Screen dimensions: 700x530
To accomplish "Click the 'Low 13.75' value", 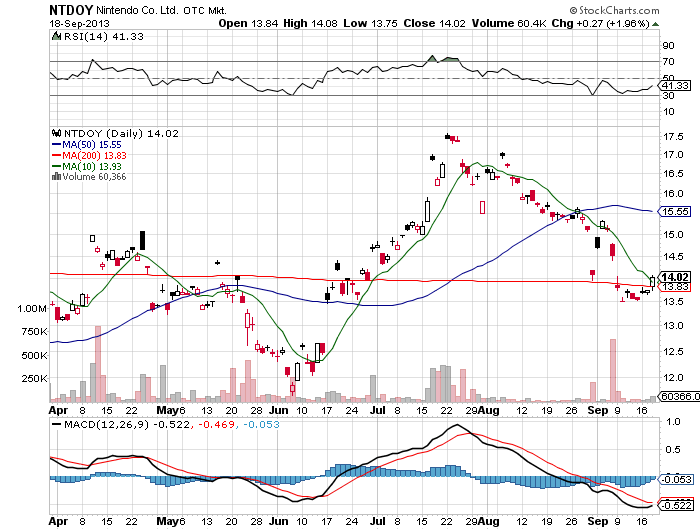I will (x=370, y=23).
